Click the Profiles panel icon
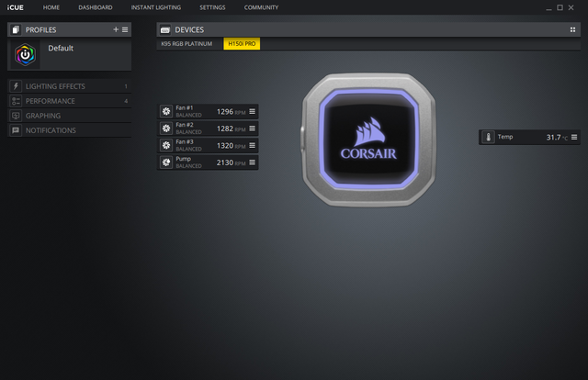588x380 pixels. [16, 29]
